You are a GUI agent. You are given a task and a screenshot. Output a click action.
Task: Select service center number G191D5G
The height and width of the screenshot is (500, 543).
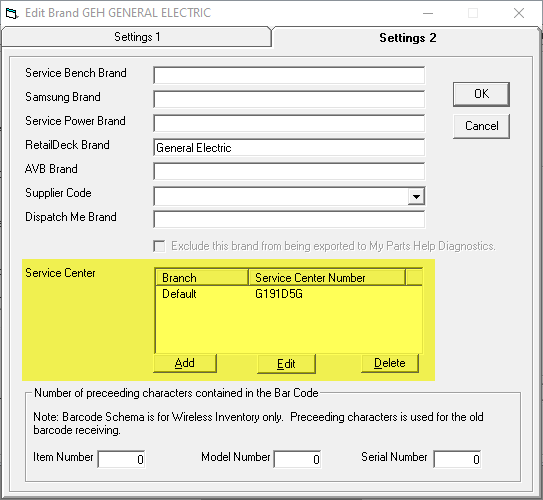279,294
